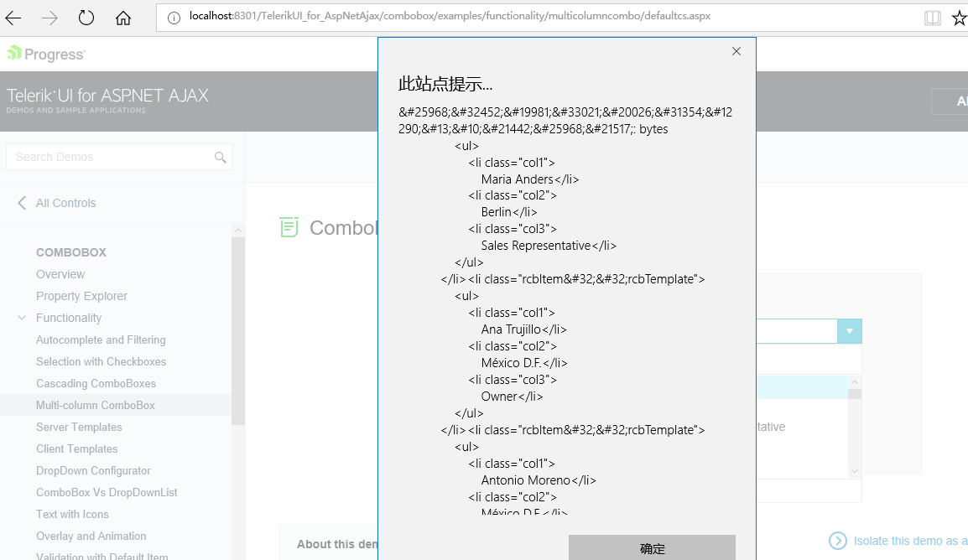Go back to All Controls

pyautogui.click(x=66, y=203)
